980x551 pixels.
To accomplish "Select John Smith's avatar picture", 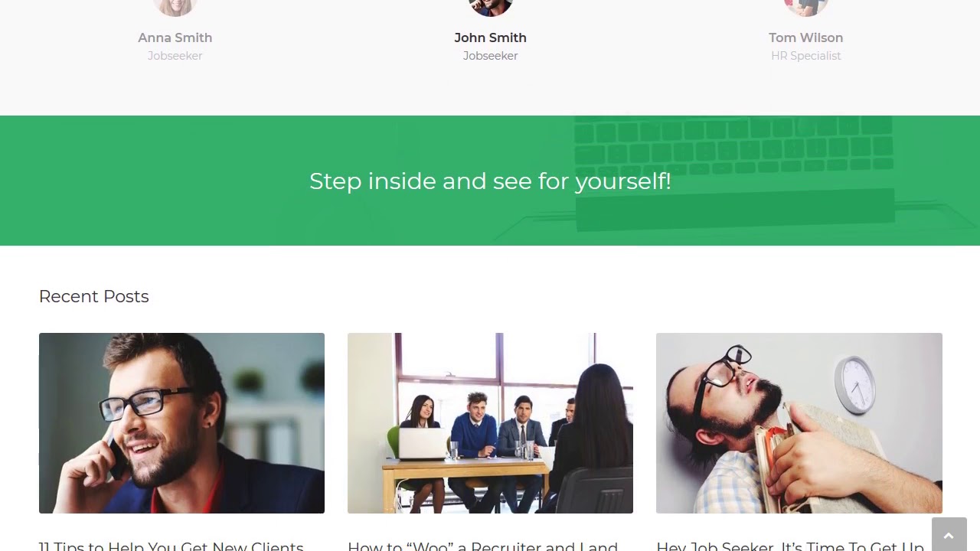I will click(x=491, y=6).
